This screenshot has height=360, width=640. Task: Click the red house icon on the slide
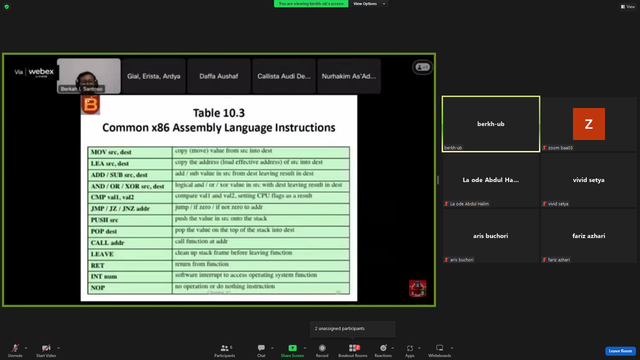coord(418,288)
